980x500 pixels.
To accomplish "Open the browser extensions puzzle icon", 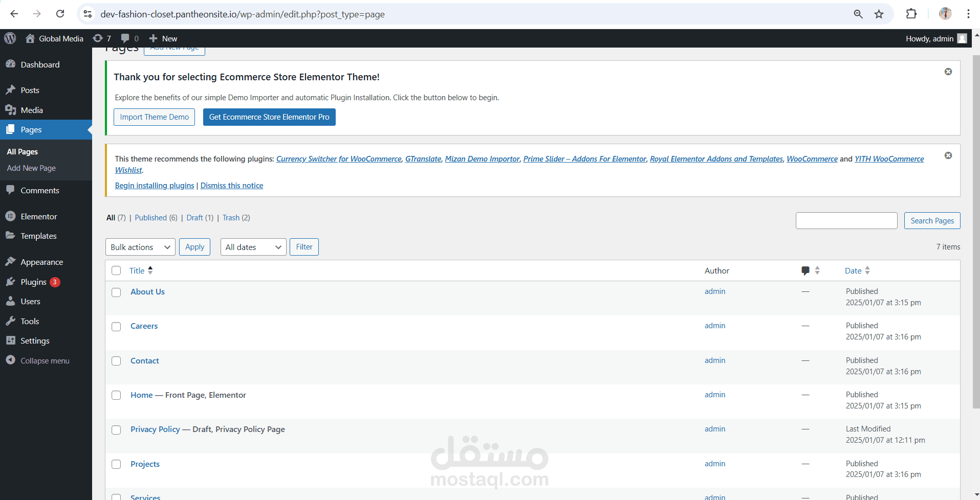I will 911,14.
